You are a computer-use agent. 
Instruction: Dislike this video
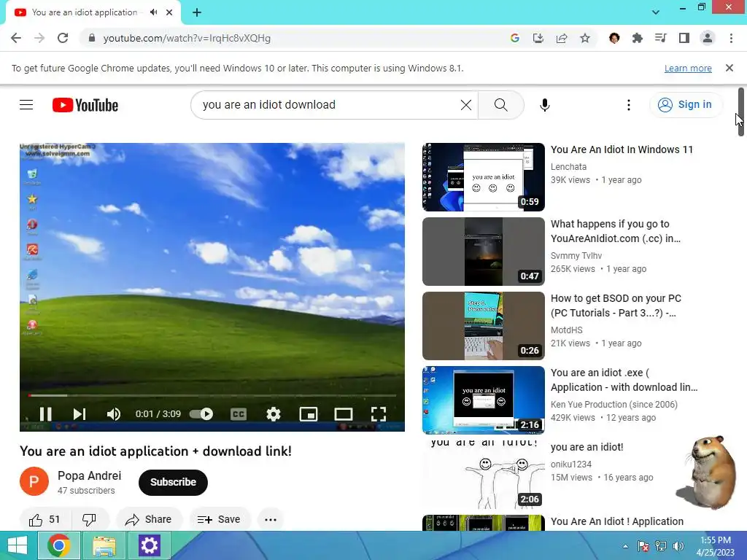pyautogui.click(x=89, y=519)
